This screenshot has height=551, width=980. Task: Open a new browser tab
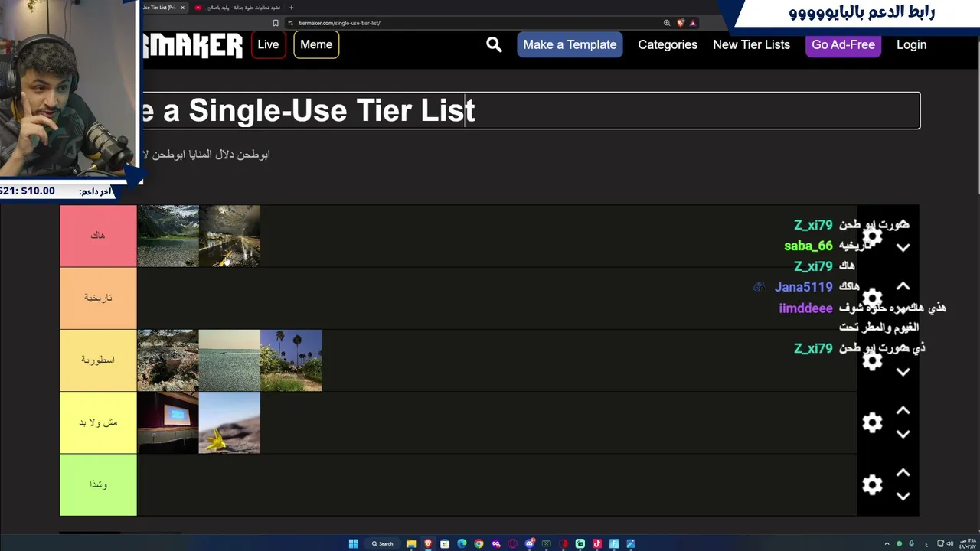(291, 8)
